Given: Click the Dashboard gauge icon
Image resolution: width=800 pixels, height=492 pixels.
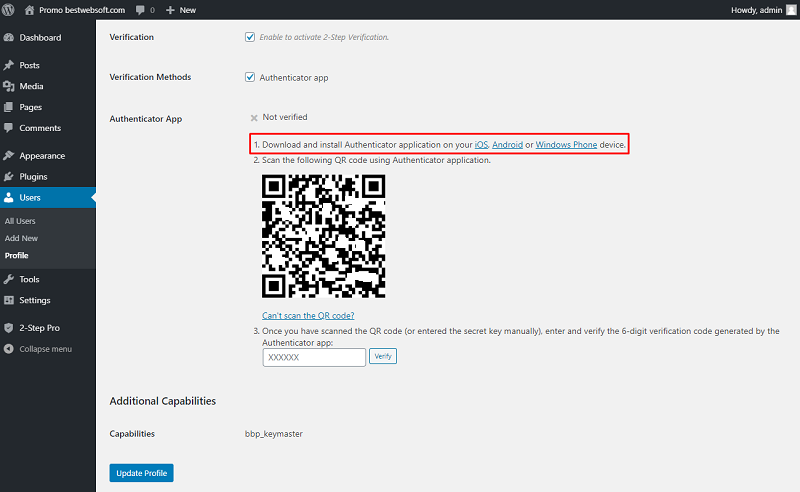Looking at the screenshot, I should click(9, 37).
